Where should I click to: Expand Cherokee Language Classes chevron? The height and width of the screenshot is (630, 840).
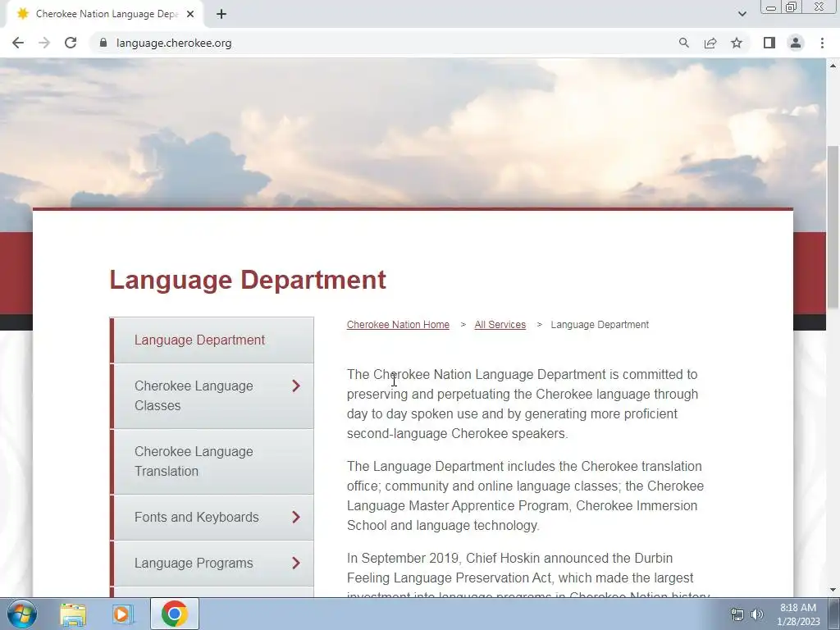click(295, 386)
